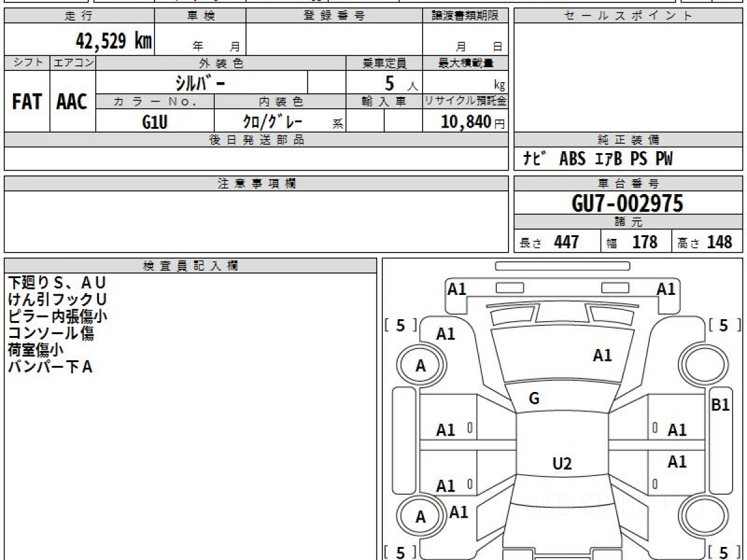This screenshot has width=747, height=560.
Task: Select the height value 高さ 148
Action: [x=705, y=242]
